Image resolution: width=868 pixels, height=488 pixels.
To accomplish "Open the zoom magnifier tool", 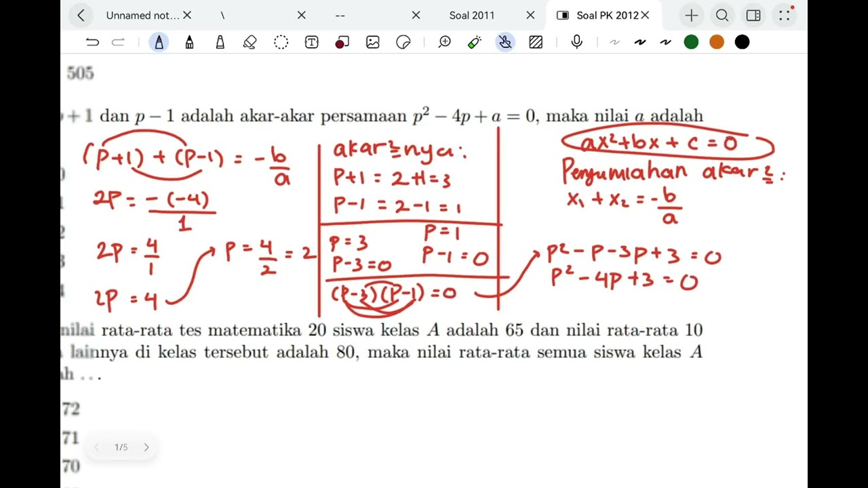I will click(445, 42).
